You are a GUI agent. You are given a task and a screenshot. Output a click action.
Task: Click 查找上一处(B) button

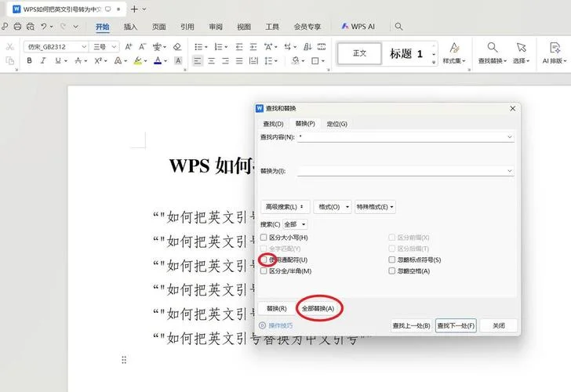click(412, 325)
